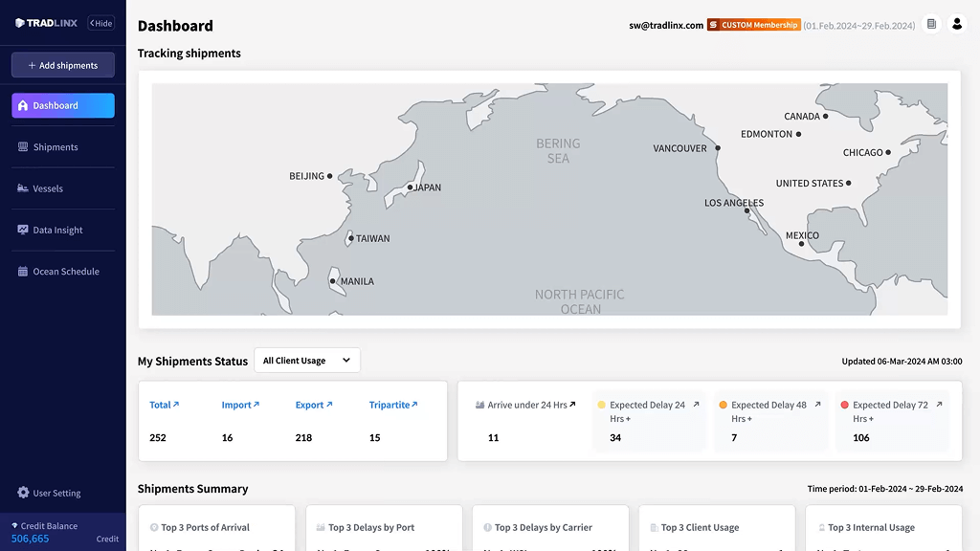Viewport: 980px width, 551px height.
Task: Open arrow icon beside Expected Delay 72 Hrs
Action: click(939, 405)
